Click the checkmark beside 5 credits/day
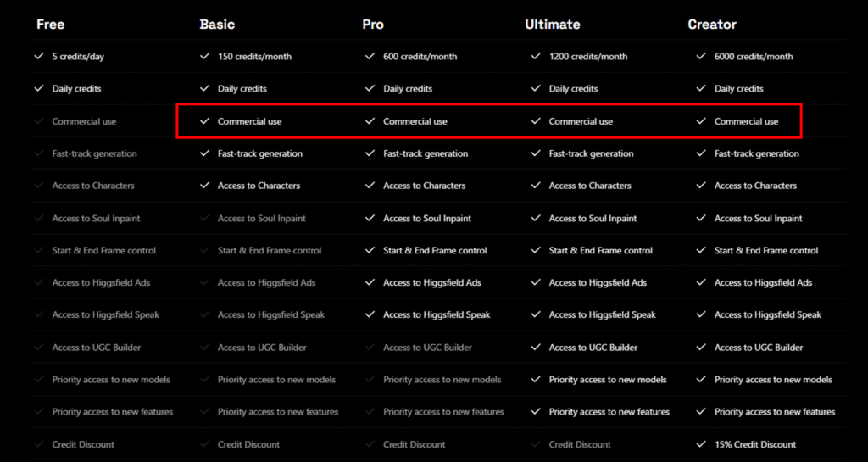 pos(39,57)
